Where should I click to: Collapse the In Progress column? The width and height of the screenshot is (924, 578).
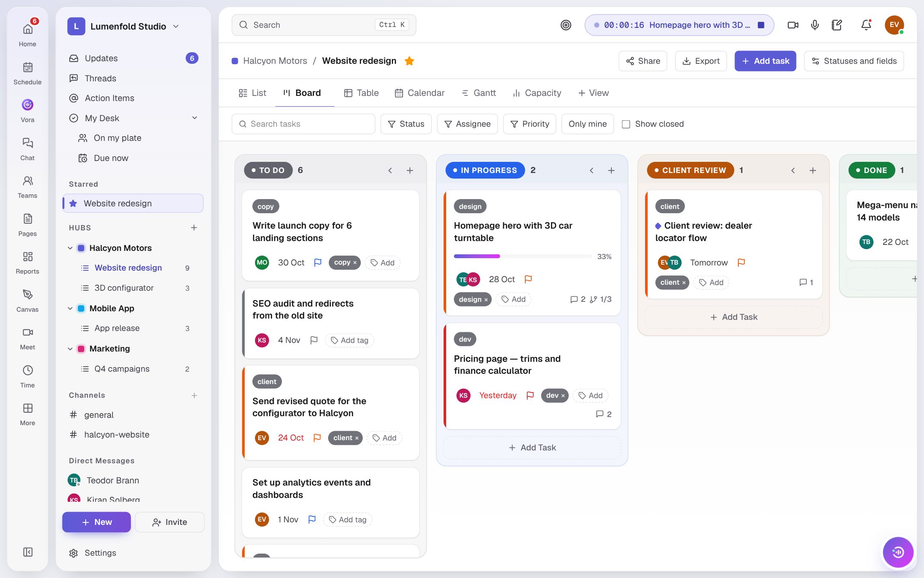point(591,170)
